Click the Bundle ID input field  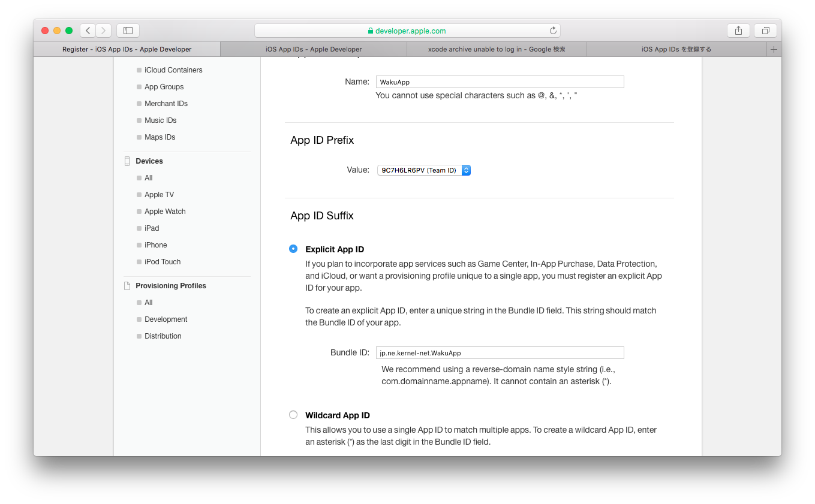click(500, 353)
